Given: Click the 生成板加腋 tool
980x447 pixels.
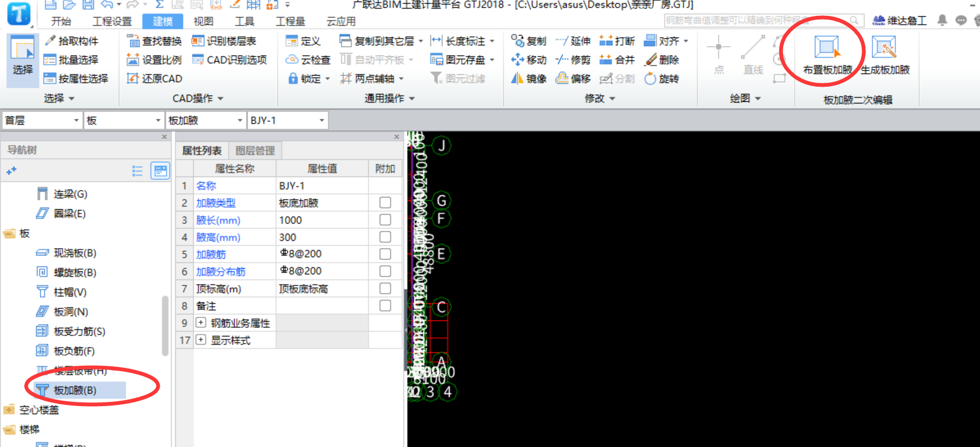Looking at the screenshot, I should 885,55.
